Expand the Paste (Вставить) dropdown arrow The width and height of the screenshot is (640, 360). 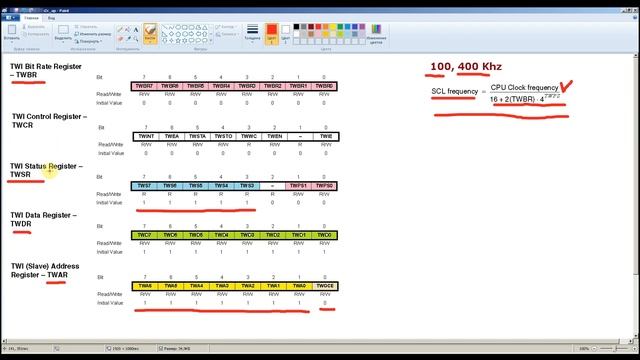(x=11, y=41)
